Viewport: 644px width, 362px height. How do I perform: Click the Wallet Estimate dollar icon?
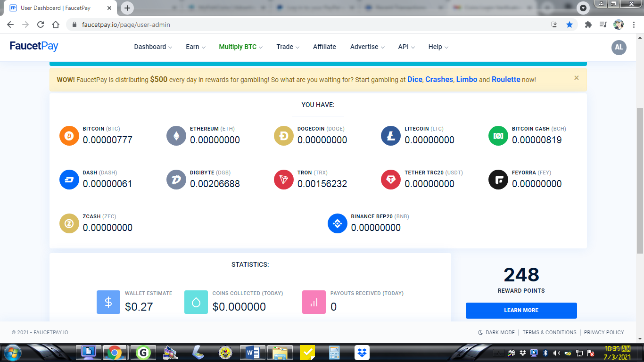pos(108,302)
